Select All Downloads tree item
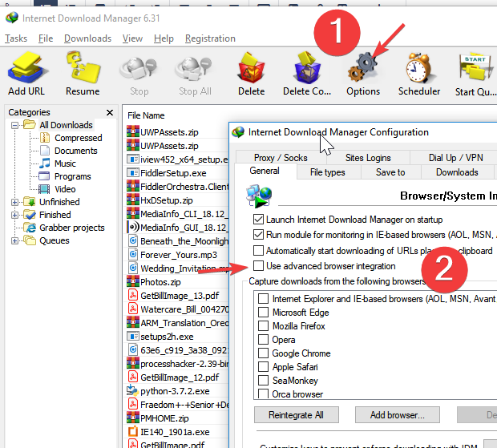This screenshot has height=448, width=497. 66,125
